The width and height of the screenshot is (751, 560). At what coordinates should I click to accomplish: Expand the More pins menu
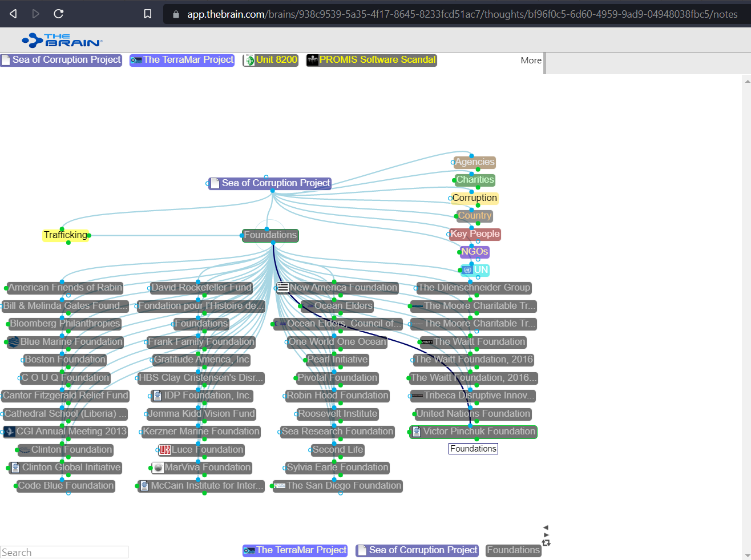[531, 61]
